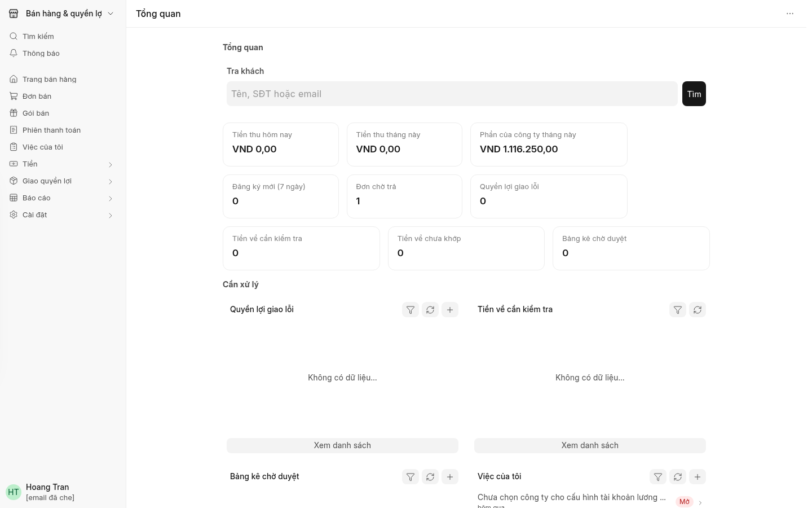812x508 pixels.
Task: Open the Đơn chờ trả stat card
Action: coord(404,196)
